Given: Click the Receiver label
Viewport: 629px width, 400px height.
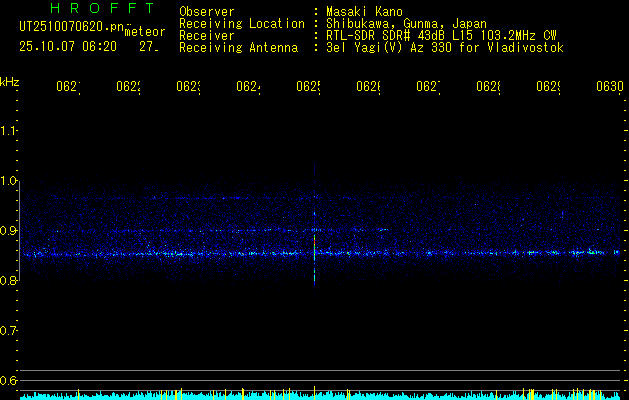Looking at the screenshot, I should pos(207,36).
